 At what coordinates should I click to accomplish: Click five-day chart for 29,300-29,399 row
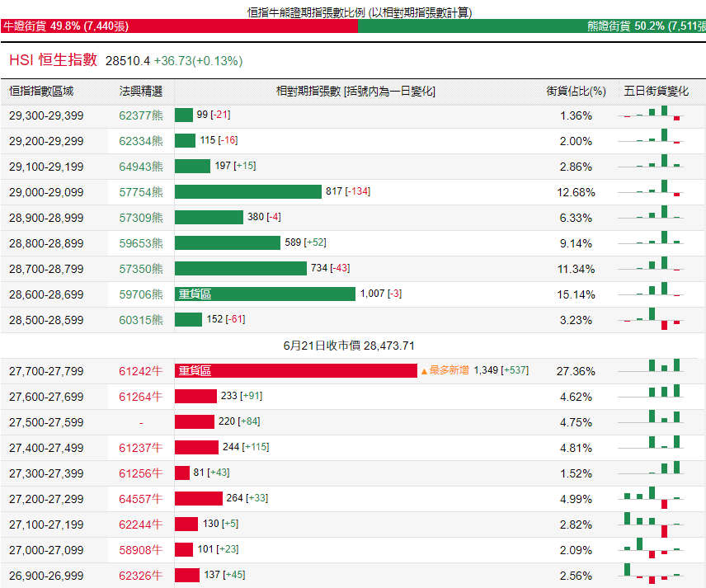click(x=651, y=113)
